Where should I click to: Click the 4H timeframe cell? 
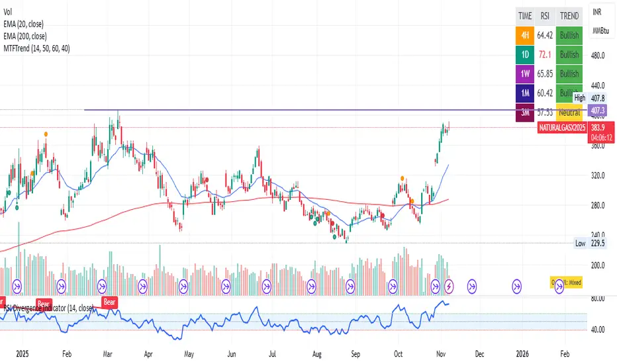pyautogui.click(x=525, y=35)
